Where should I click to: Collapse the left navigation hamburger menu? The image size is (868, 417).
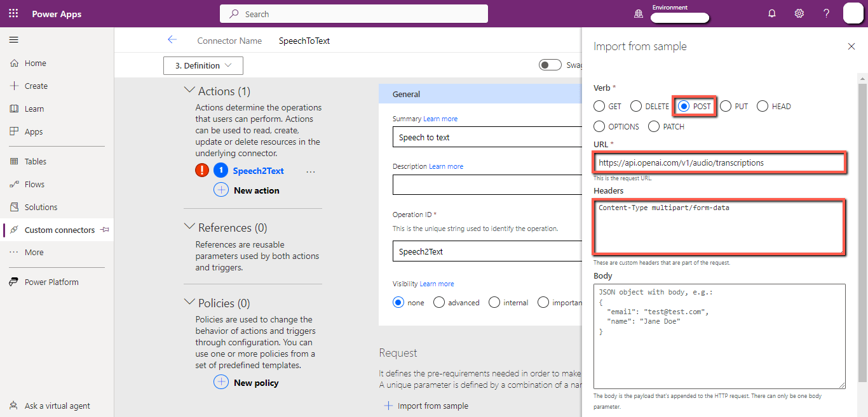[13, 40]
